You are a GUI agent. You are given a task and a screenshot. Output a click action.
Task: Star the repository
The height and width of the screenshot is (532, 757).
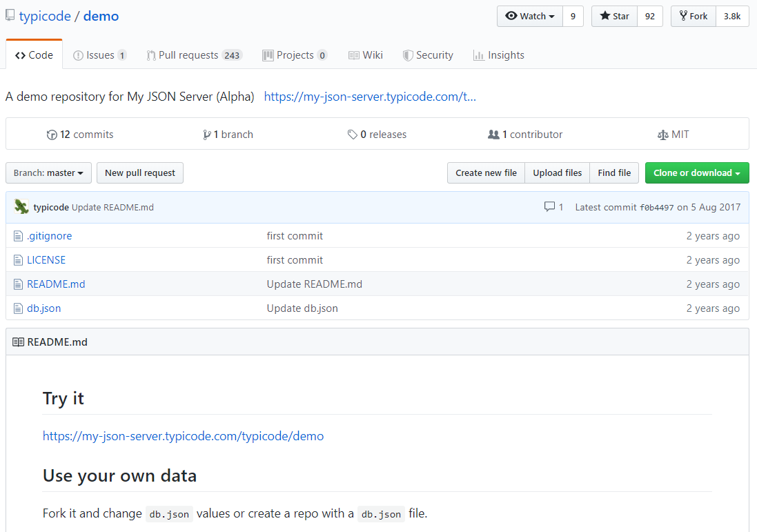(615, 16)
